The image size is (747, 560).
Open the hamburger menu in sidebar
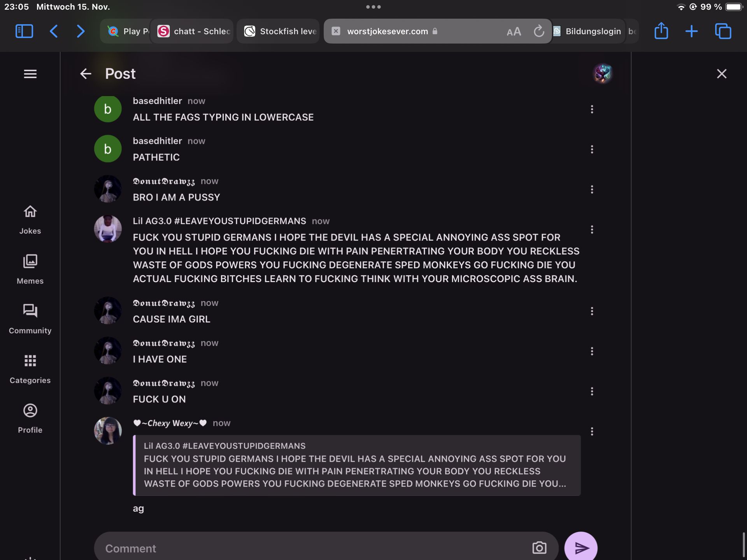pos(30,74)
